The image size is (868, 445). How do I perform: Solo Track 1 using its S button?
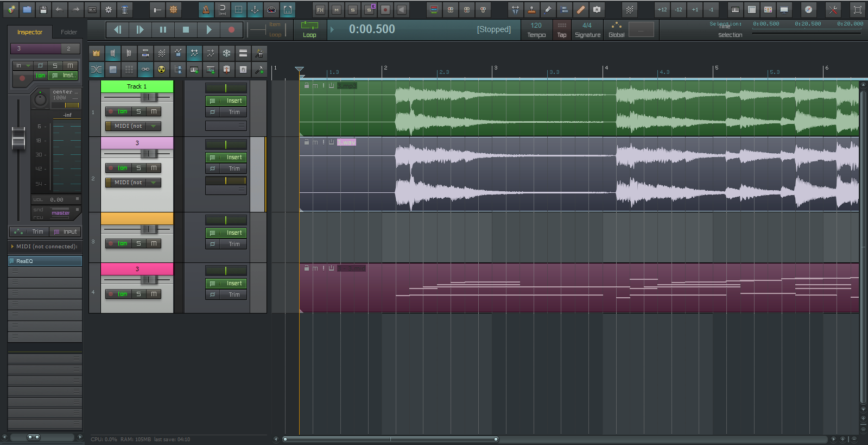click(138, 111)
